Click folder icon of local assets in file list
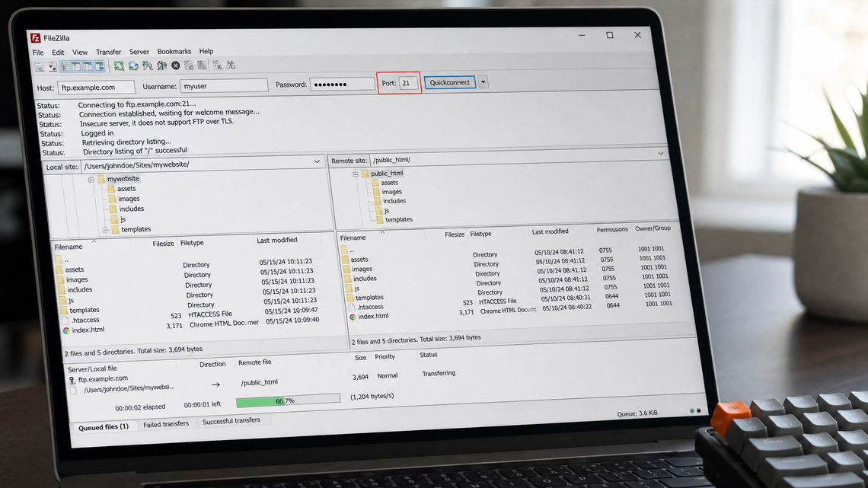The width and height of the screenshot is (868, 488). tap(60, 270)
